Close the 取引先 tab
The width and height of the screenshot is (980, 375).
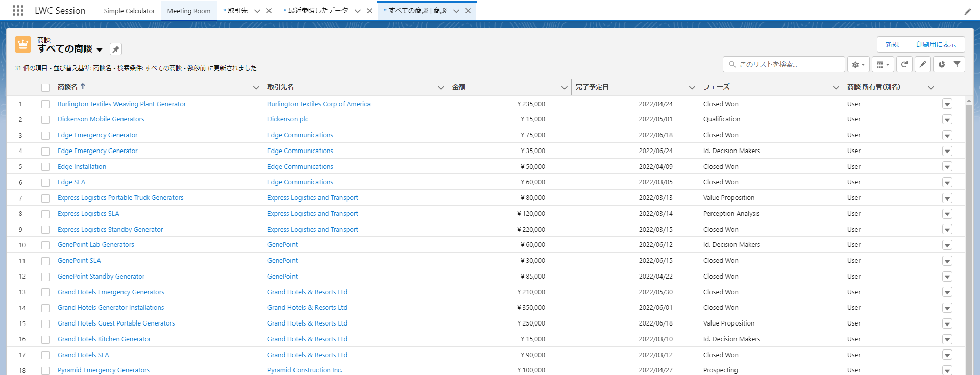tap(269, 11)
